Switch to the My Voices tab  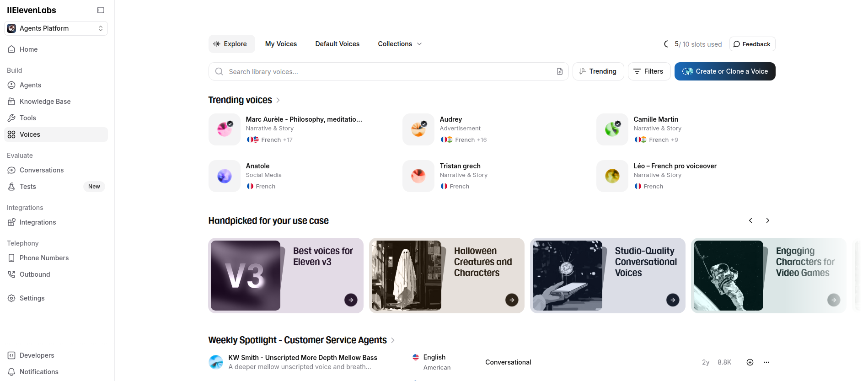281,43
